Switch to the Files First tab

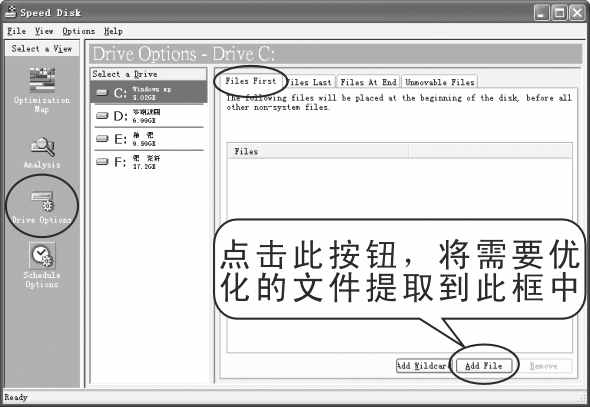click(x=251, y=81)
